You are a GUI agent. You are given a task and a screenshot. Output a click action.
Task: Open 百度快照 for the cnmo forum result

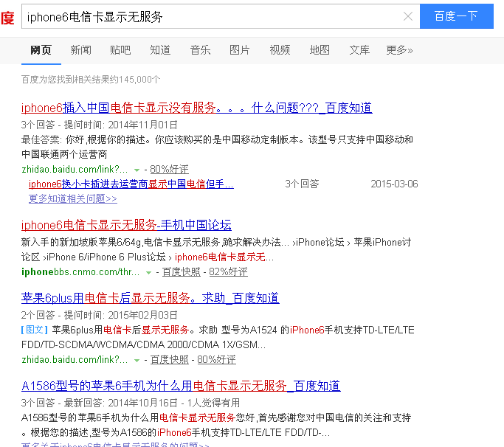pyautogui.click(x=182, y=272)
